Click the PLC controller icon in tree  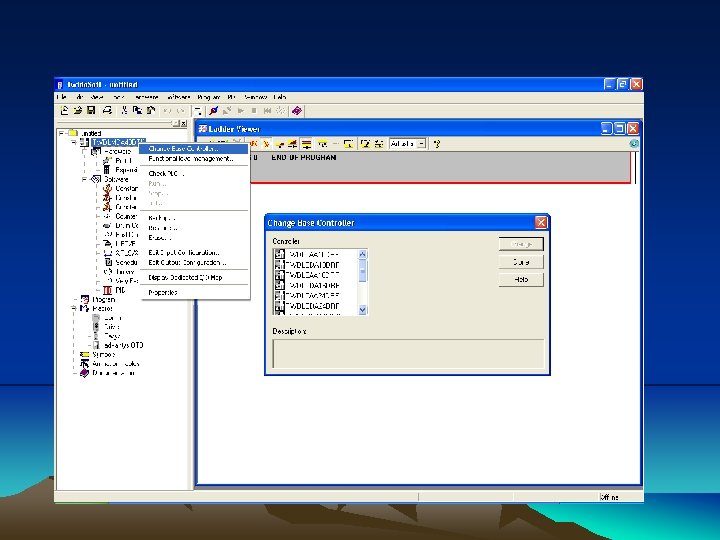(x=84, y=142)
